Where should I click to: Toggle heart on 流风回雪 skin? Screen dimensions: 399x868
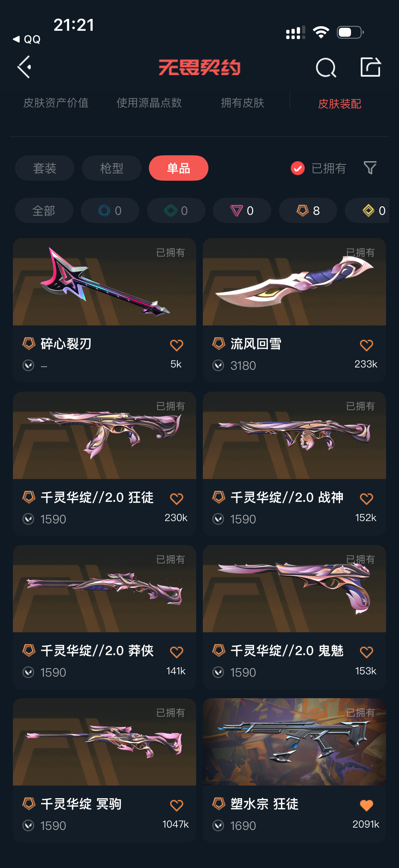[x=366, y=345]
